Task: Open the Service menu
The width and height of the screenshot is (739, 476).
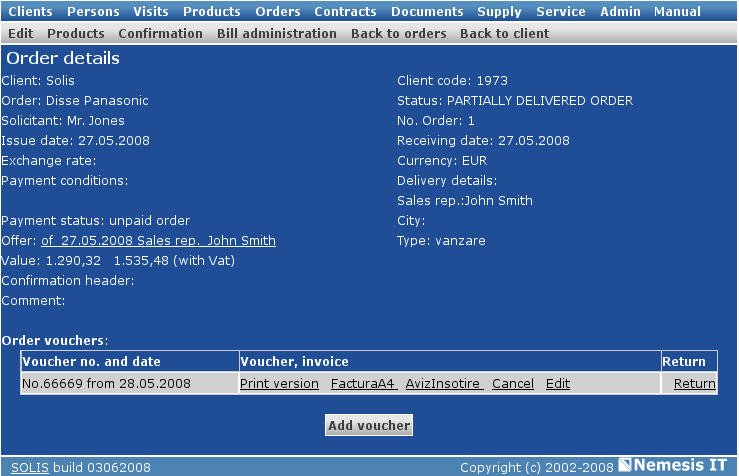Action: pyautogui.click(x=561, y=11)
